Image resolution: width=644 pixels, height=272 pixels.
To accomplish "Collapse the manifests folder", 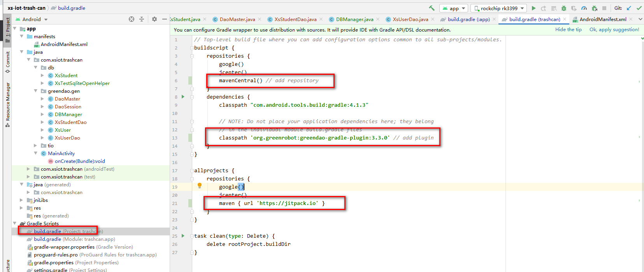I will point(22,36).
